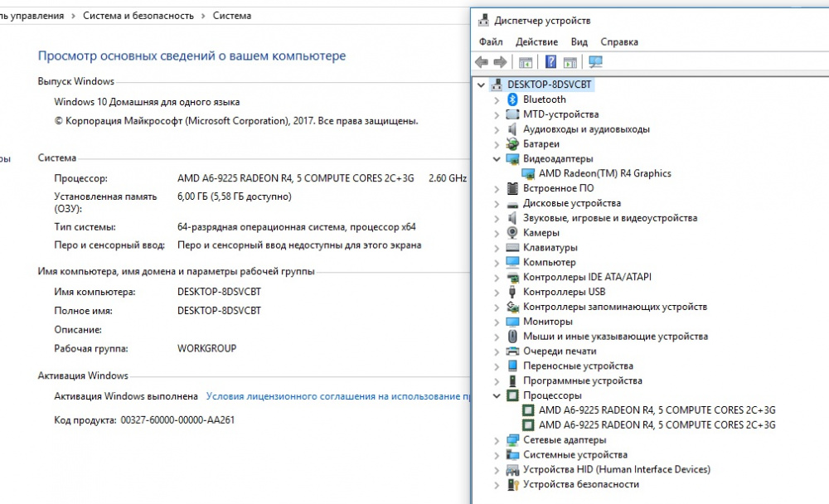
Task: Click the 6,00 ГБ installed memory value
Action: pos(235,196)
